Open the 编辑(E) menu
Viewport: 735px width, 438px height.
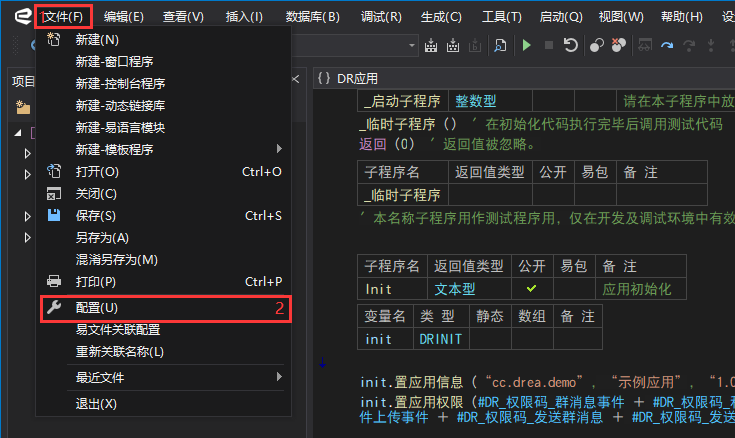(x=123, y=16)
